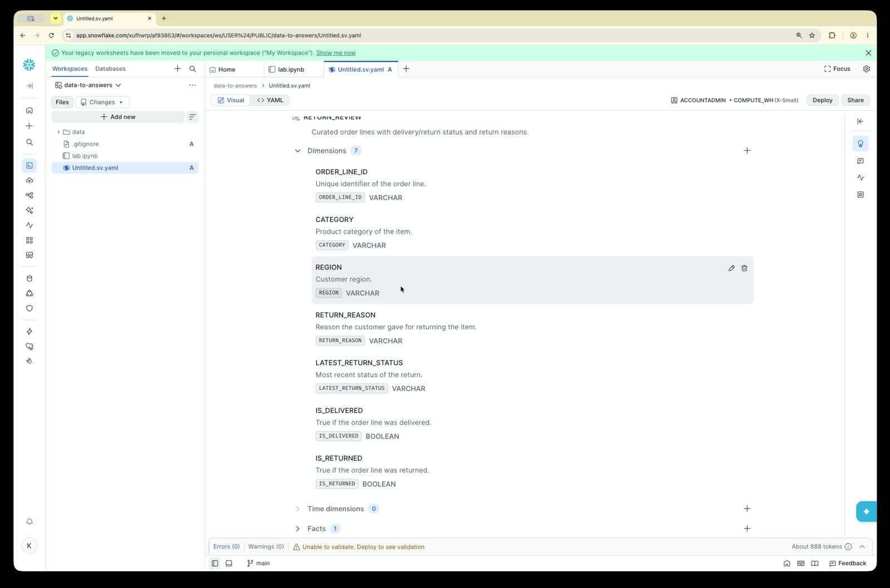The width and height of the screenshot is (890, 588).
Task: Enable Focus mode
Action: pos(837,69)
